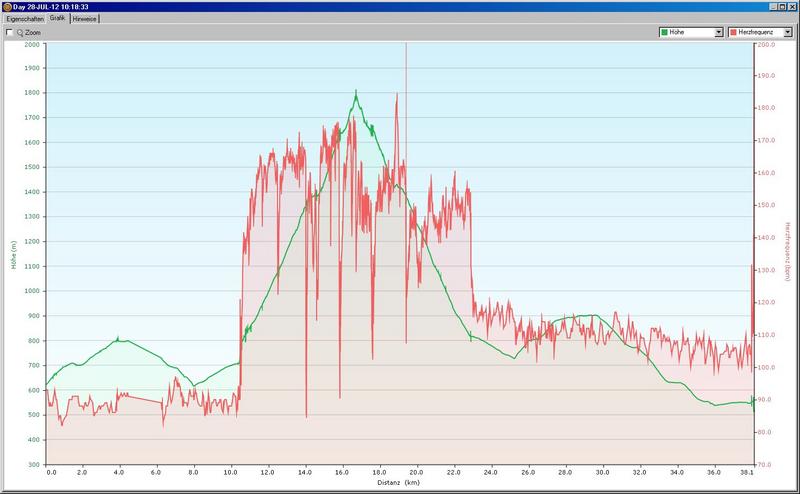Click the Distanz (km) axis label

coord(400,482)
